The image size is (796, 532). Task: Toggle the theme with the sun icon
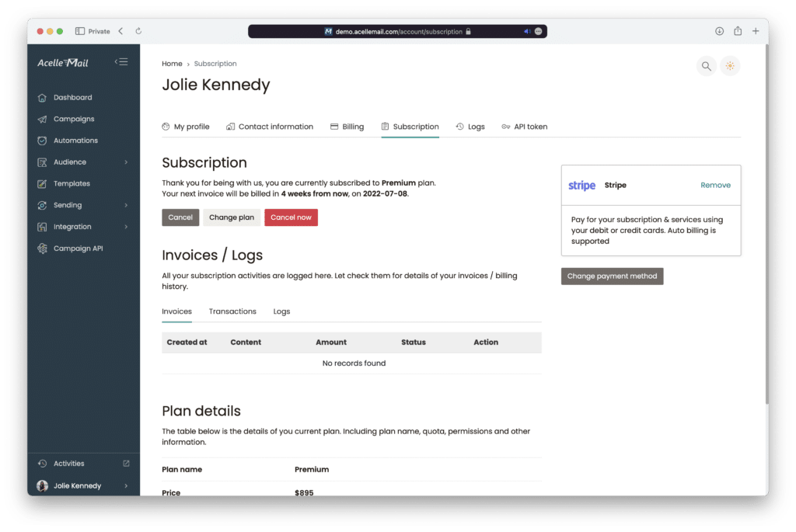(730, 66)
